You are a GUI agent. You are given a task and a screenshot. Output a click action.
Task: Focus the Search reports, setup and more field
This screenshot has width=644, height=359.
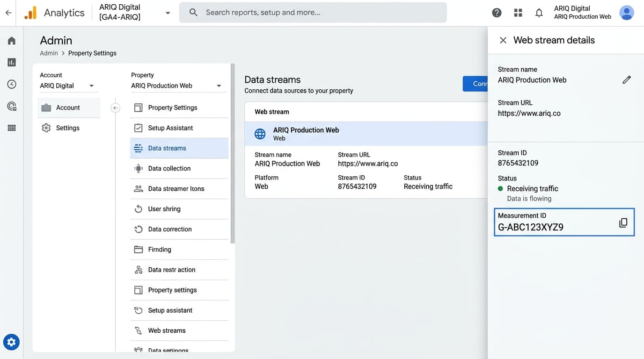point(313,13)
